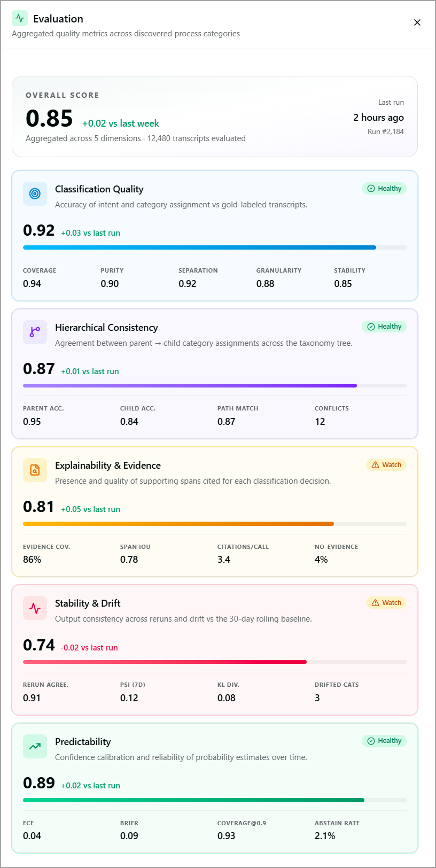Click the EVIDENCE COV. value 86%

pyautogui.click(x=32, y=560)
